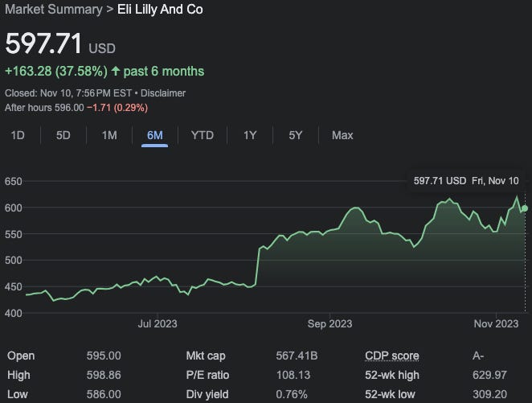Click the Mkt cap label
532x403 pixels.
tap(206, 356)
